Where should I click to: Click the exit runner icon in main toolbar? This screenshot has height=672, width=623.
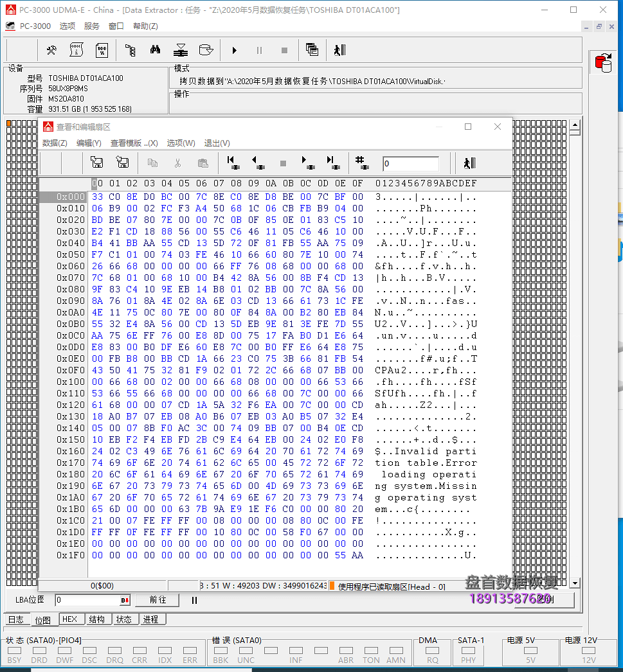coord(339,51)
